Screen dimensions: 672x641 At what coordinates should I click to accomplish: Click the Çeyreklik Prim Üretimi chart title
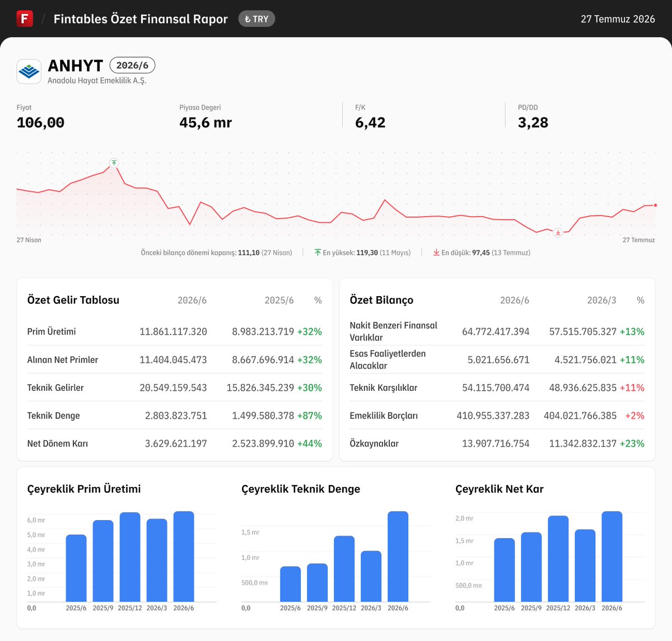(84, 489)
